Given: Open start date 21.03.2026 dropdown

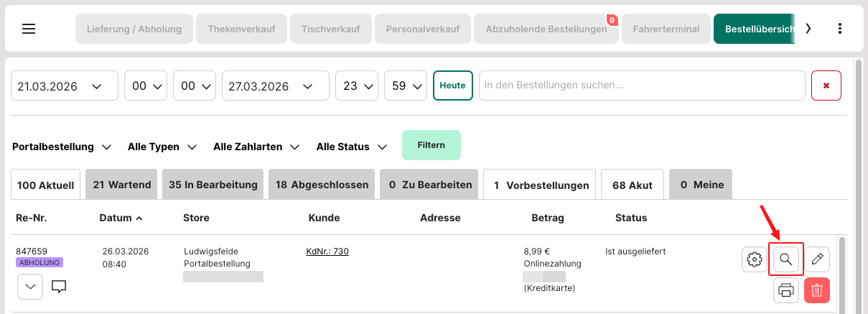Looking at the screenshot, I should point(64,86).
